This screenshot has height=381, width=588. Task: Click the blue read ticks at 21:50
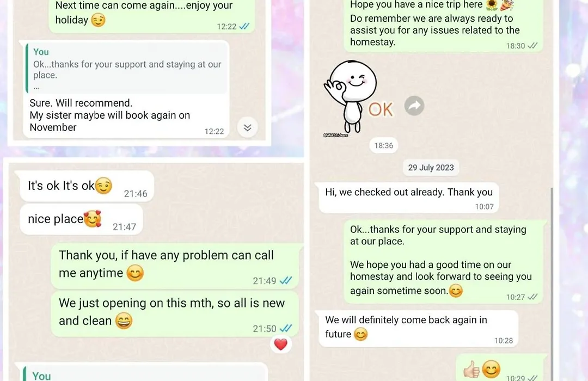pyautogui.click(x=286, y=329)
